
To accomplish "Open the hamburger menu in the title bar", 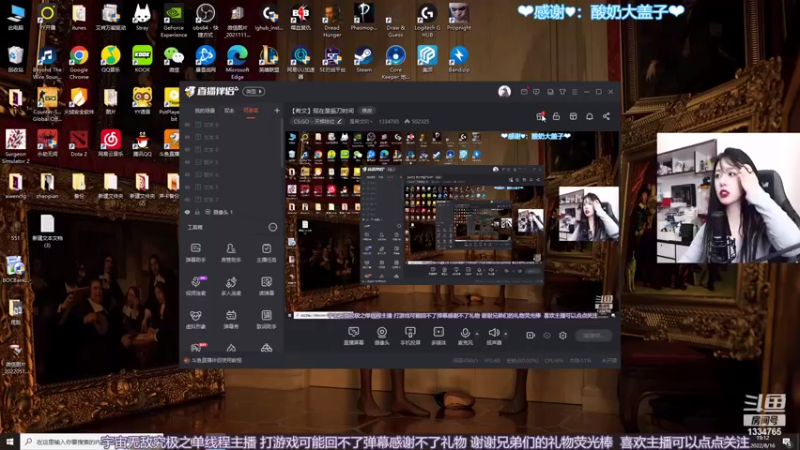I will [x=574, y=92].
